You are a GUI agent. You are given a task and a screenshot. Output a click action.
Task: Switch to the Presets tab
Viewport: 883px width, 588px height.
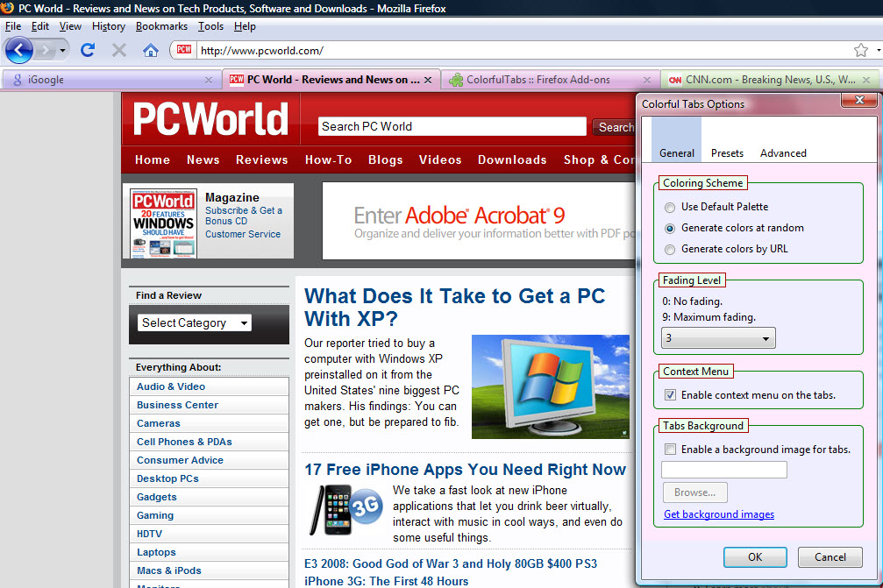(727, 153)
